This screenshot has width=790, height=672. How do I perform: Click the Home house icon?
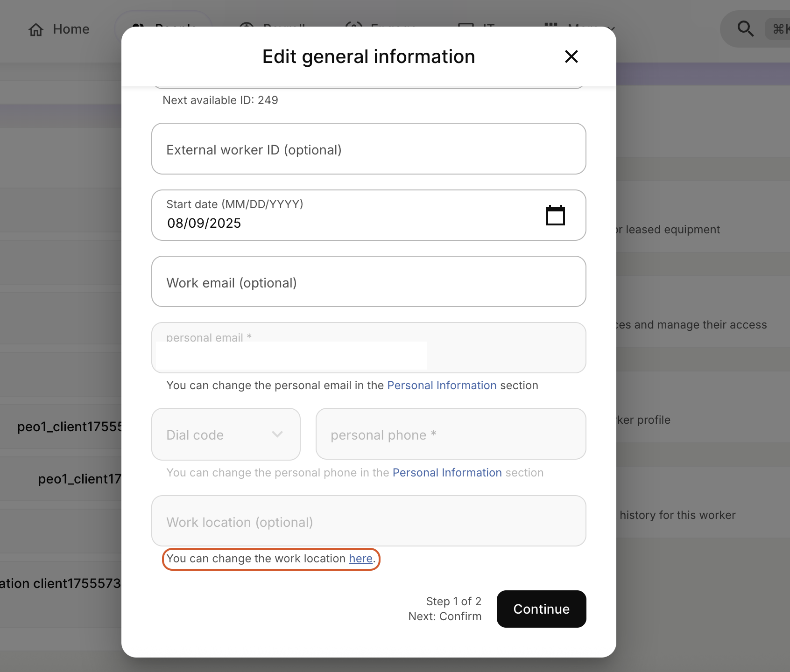(x=36, y=29)
